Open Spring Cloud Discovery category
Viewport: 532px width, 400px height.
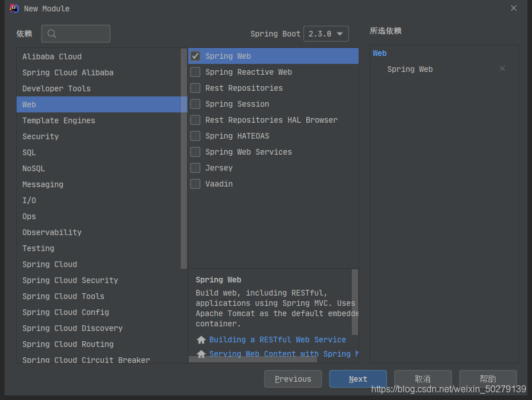99,328
